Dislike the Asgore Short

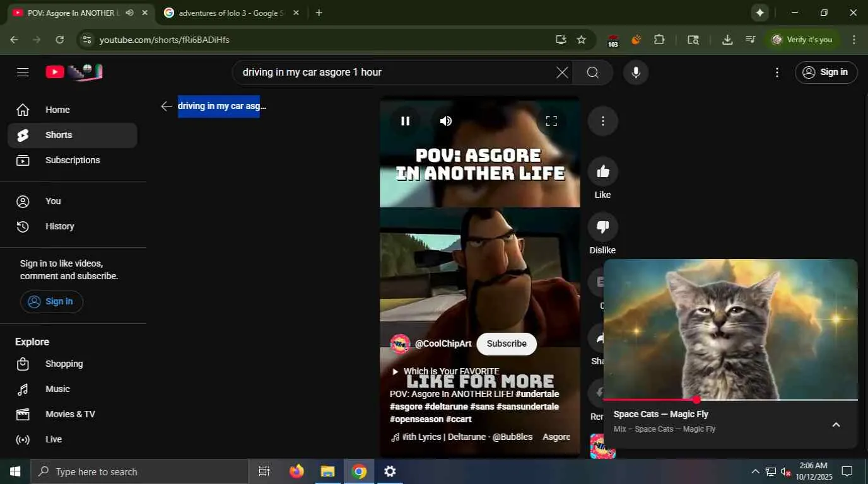tap(603, 227)
